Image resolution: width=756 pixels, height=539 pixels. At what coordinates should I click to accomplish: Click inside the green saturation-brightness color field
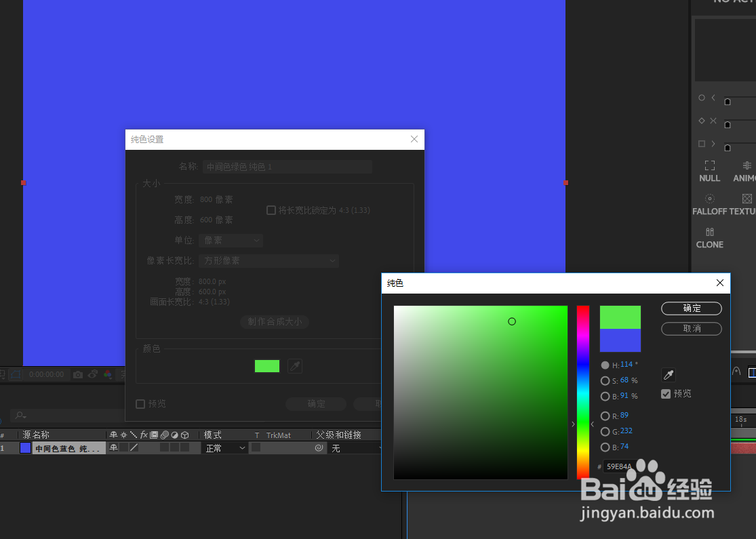[x=481, y=393]
